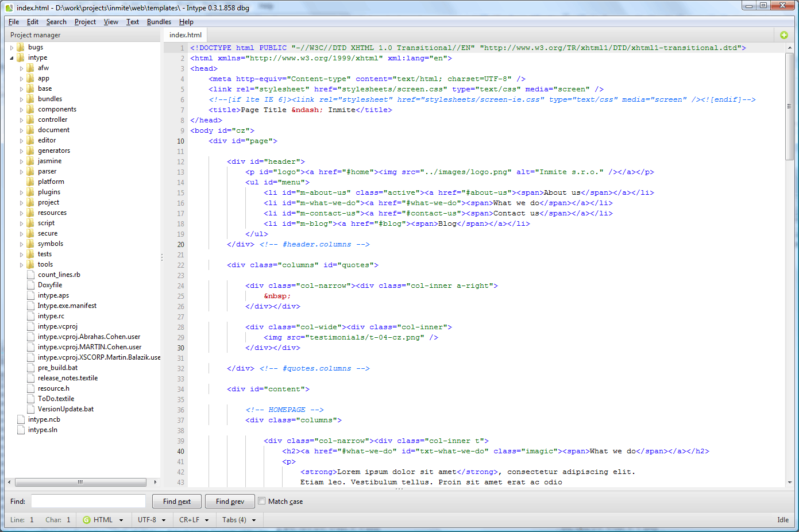This screenshot has height=532, width=799.
Task: Click the release_notes.textile file icon
Action: point(31,378)
